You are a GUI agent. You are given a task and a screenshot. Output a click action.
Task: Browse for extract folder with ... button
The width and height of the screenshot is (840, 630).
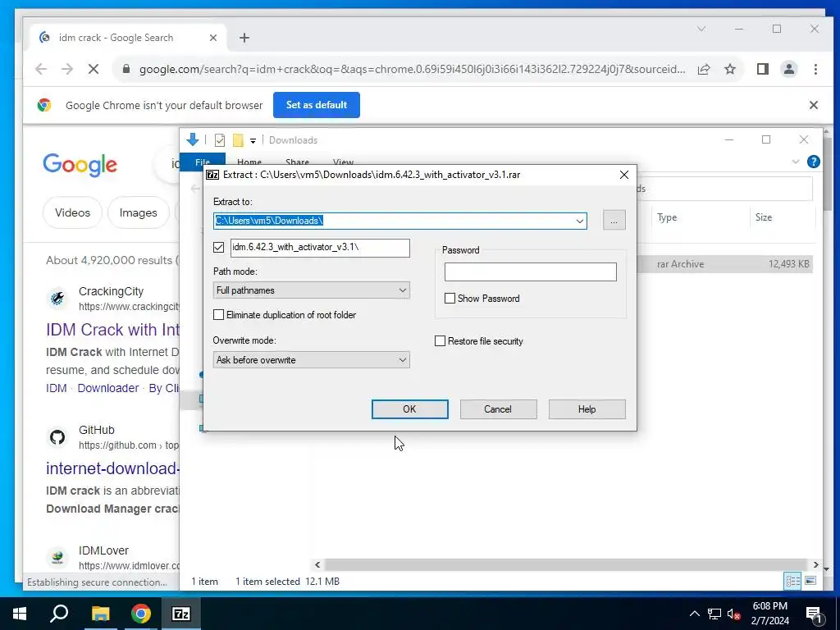tap(614, 221)
